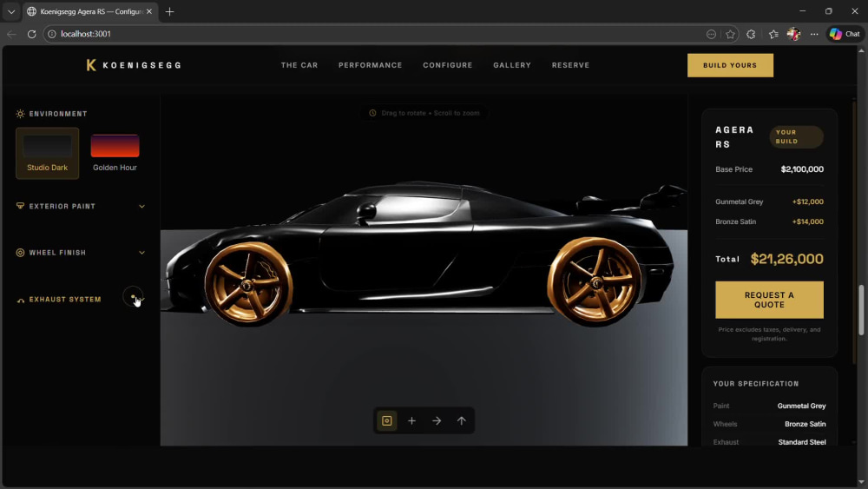Click the Studio Dark swatch preview
The image size is (868, 489).
tap(48, 146)
